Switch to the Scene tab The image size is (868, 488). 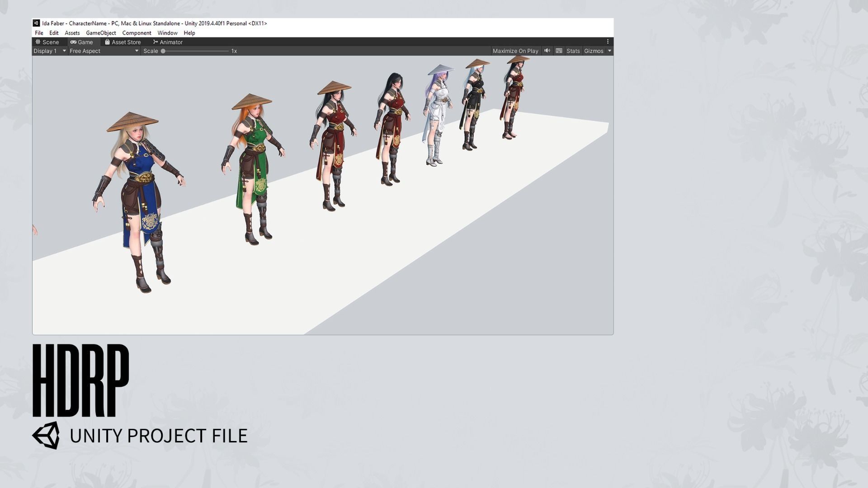click(x=47, y=42)
